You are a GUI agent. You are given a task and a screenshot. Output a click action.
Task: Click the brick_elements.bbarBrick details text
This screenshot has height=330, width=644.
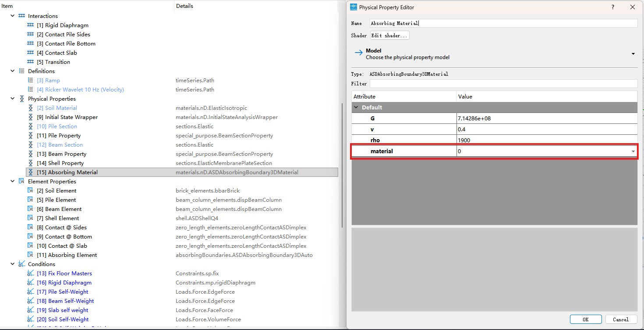(208, 191)
